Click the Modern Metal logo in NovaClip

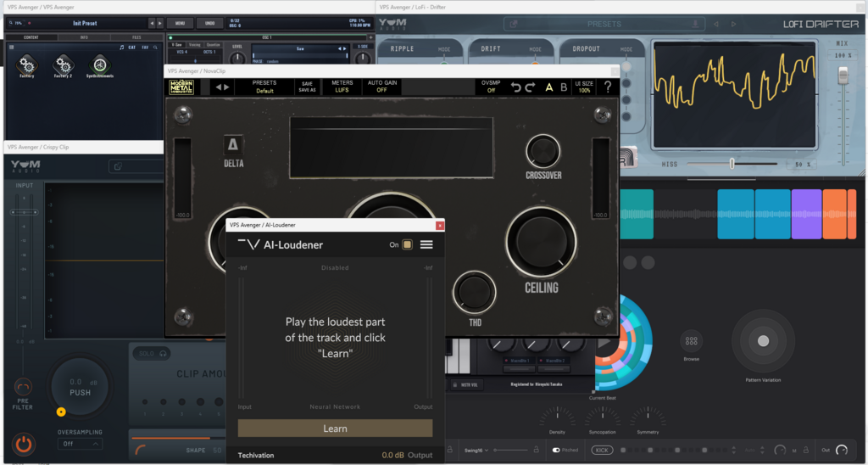181,87
